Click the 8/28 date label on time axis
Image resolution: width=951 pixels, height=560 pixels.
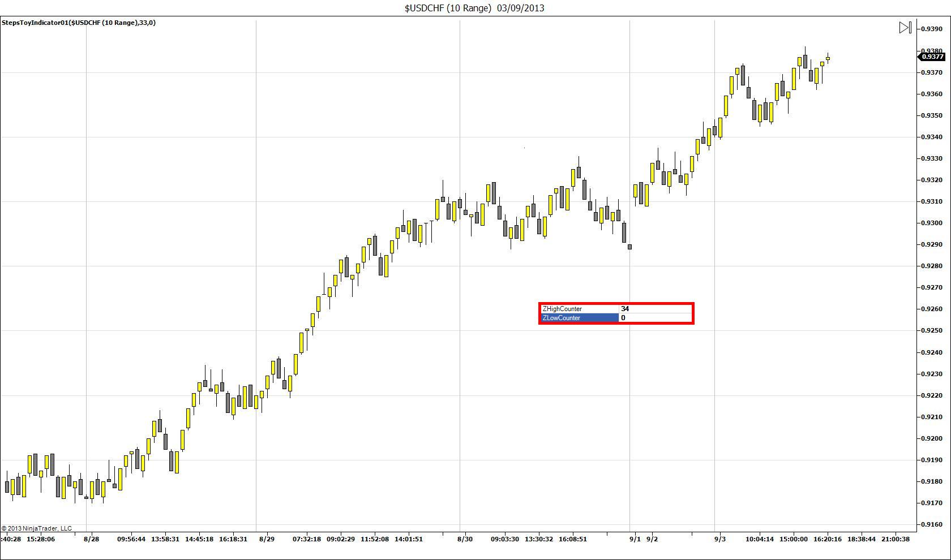pyautogui.click(x=91, y=539)
